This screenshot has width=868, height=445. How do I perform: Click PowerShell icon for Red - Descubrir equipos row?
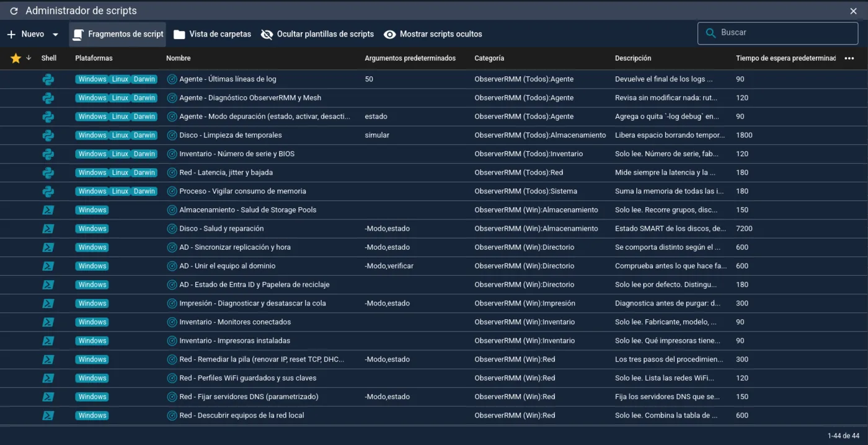pyautogui.click(x=48, y=415)
